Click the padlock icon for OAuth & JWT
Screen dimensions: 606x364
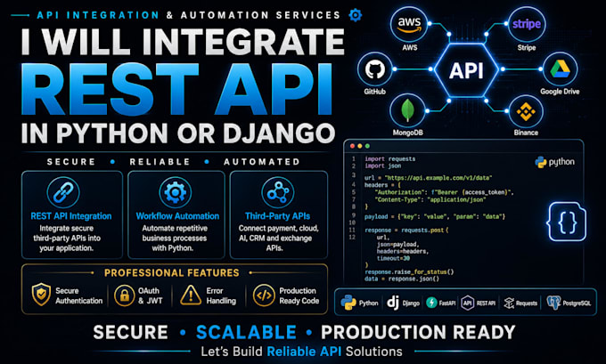point(124,295)
